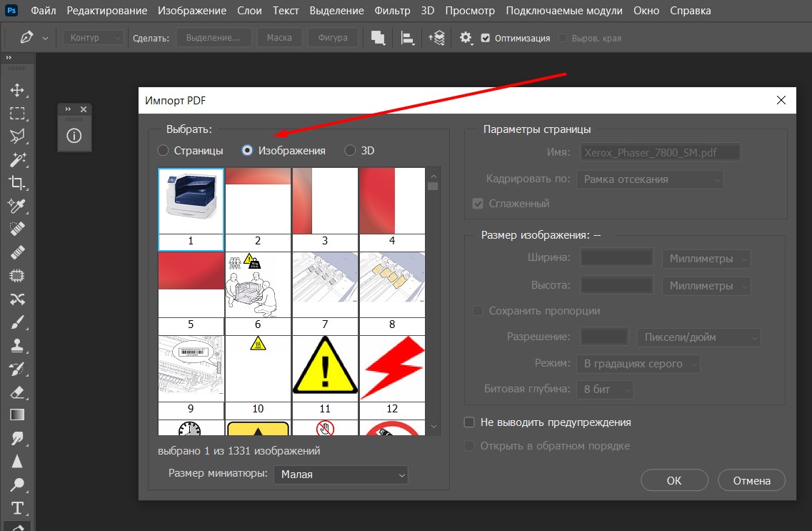
Task: Enable Не выводить предупреждения checkbox
Action: pyautogui.click(x=469, y=422)
